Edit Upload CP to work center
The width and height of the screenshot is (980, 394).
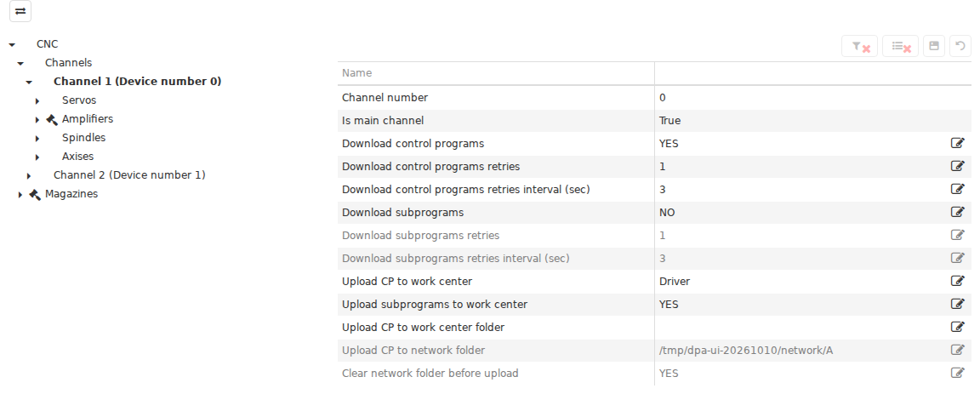pos(957,281)
